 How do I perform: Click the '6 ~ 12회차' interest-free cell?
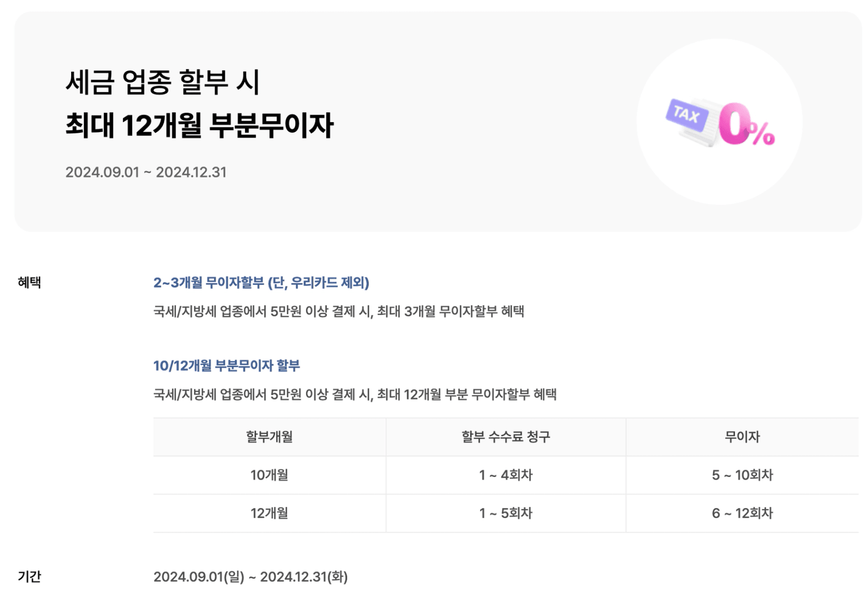click(742, 513)
